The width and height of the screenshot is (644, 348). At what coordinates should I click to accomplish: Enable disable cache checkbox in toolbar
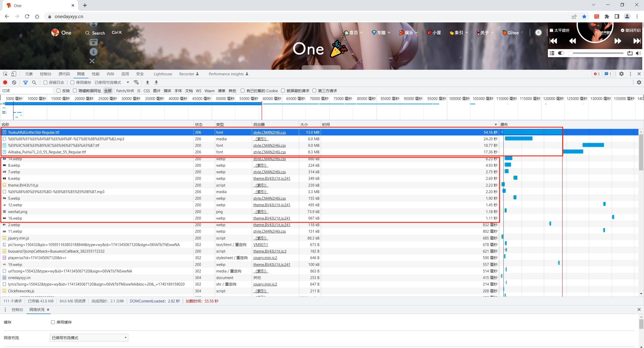point(72,82)
